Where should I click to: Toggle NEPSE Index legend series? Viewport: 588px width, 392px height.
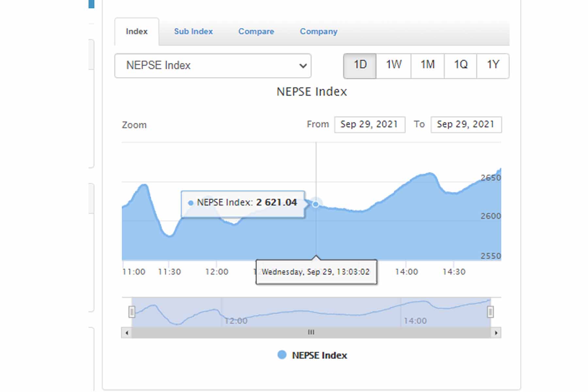[319, 355]
